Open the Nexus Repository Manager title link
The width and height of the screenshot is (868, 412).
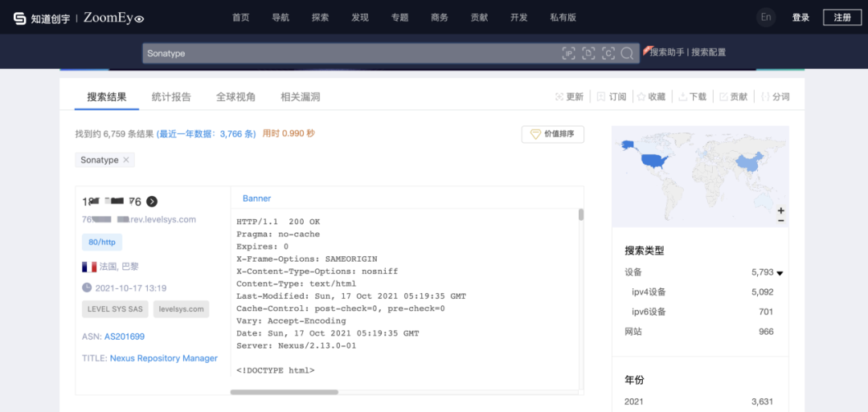[164, 358]
